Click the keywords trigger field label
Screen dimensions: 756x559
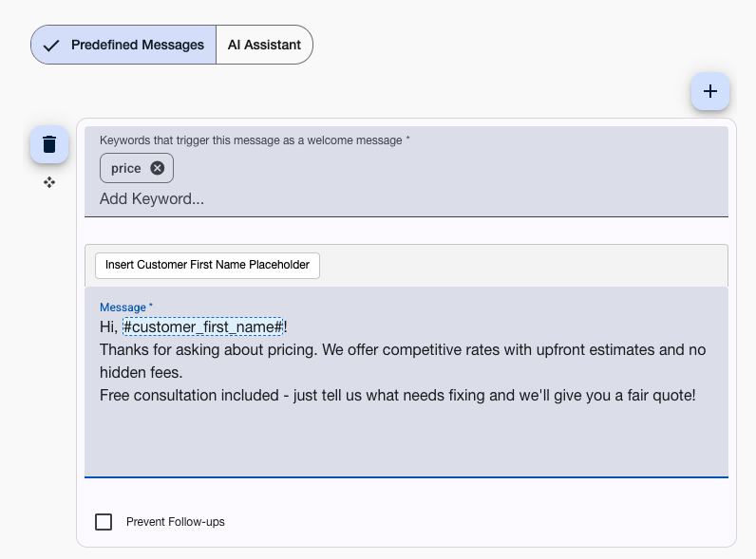tap(255, 140)
